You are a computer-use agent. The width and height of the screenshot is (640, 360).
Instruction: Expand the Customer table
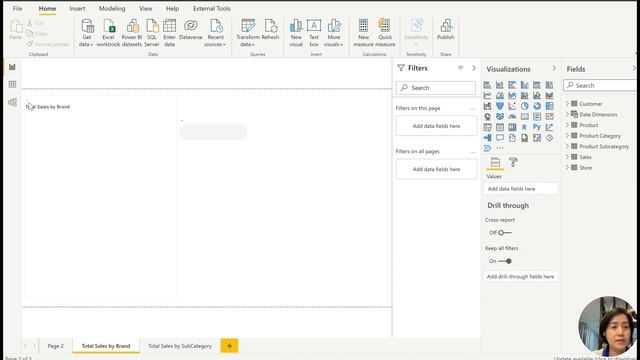tap(567, 104)
